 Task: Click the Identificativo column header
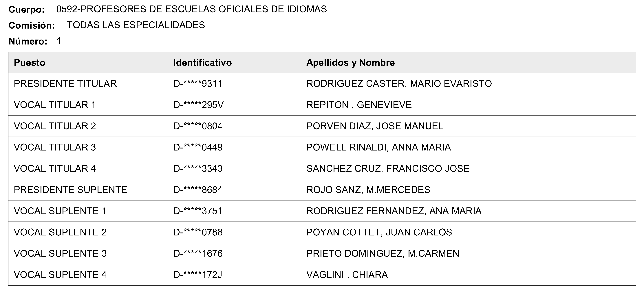click(202, 63)
